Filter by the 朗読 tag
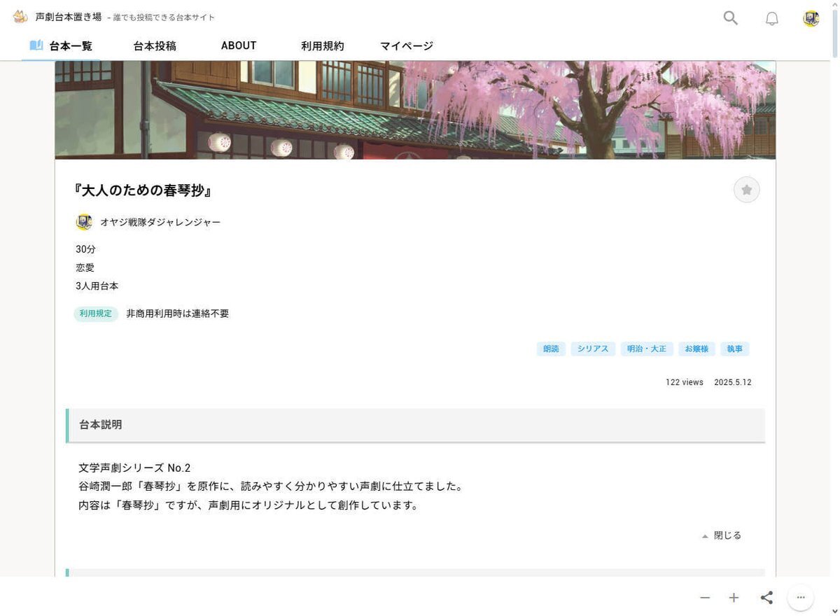 (551, 349)
